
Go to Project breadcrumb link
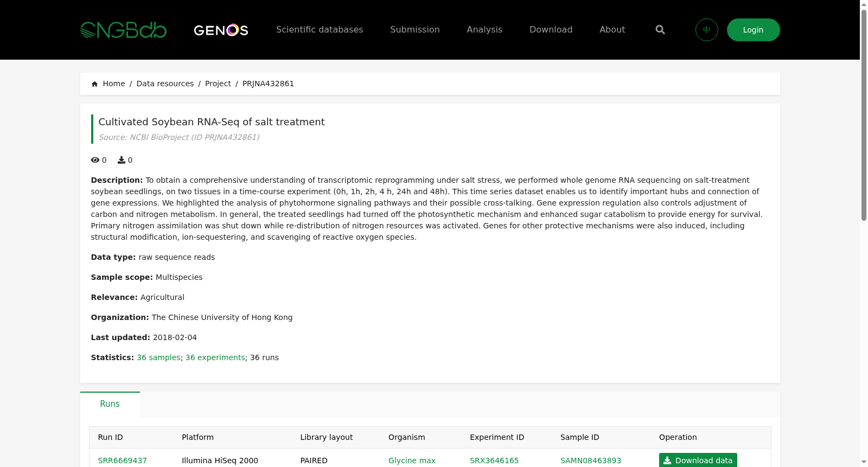[x=218, y=84]
